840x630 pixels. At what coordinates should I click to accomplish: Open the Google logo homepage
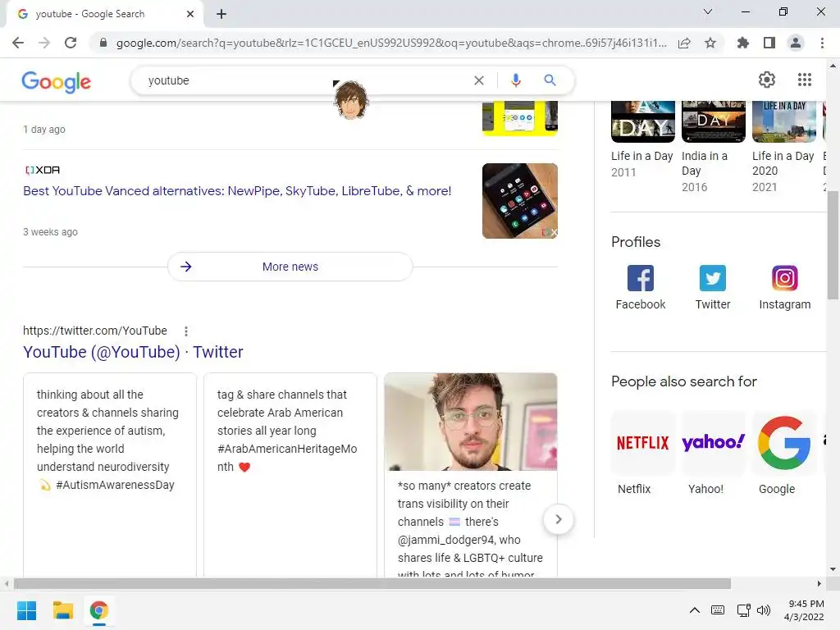(57, 82)
